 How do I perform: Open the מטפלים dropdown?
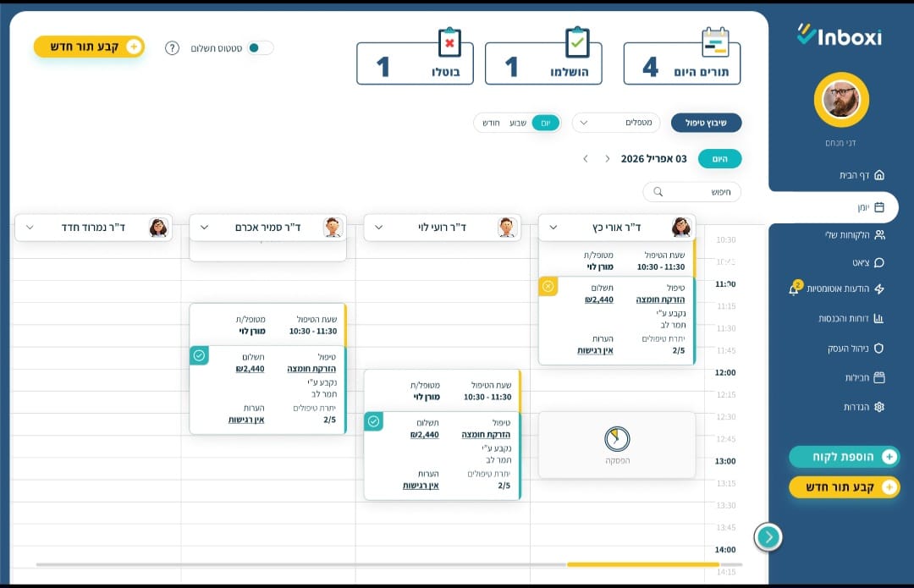pyautogui.click(x=615, y=123)
